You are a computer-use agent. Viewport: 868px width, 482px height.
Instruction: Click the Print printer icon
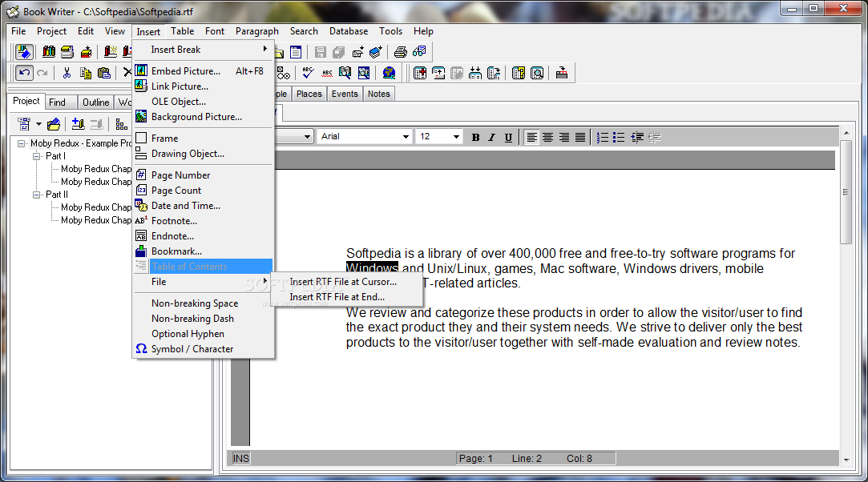click(x=400, y=52)
